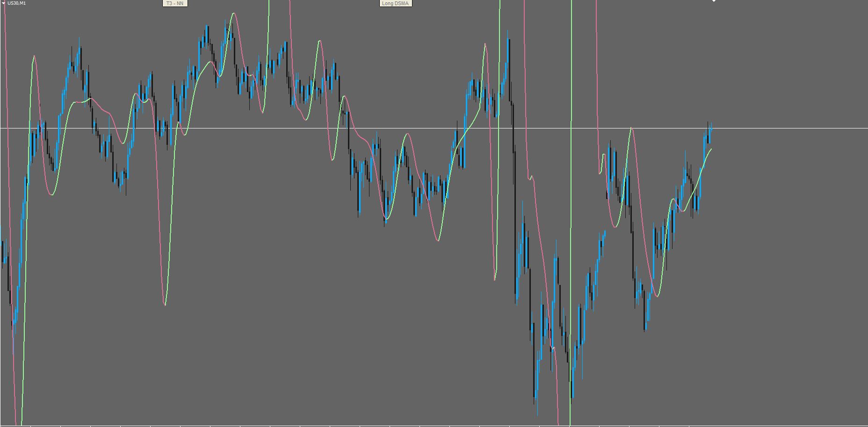868x427 pixels.
Task: Select the white horizontal price line
Action: [x=434, y=128]
